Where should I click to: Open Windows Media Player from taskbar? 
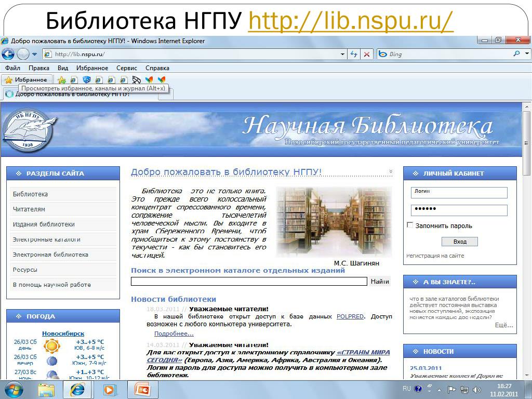(109, 390)
